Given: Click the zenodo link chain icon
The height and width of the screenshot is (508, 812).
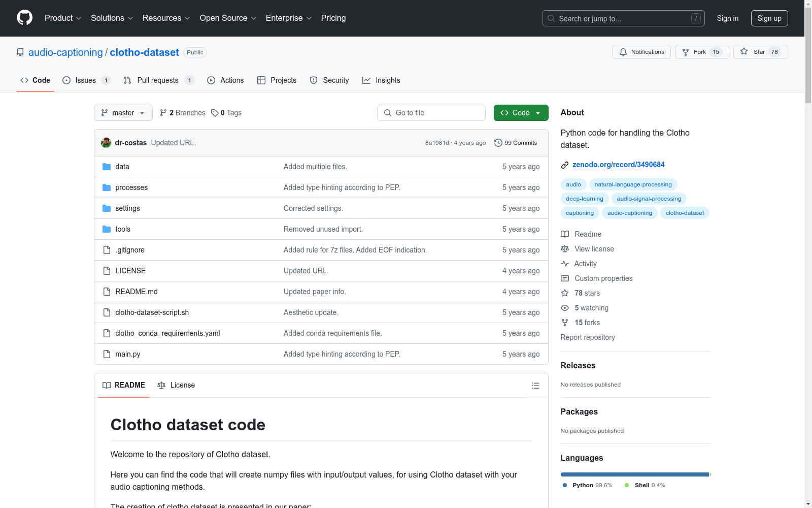Looking at the screenshot, I should click(565, 165).
